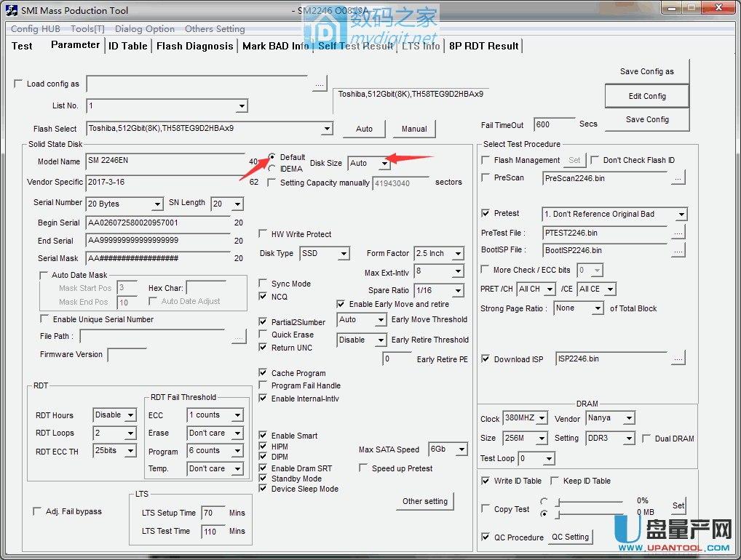Image resolution: width=741 pixels, height=560 pixels.
Task: Enable the HW Write Protect checkbox
Action: point(263,234)
